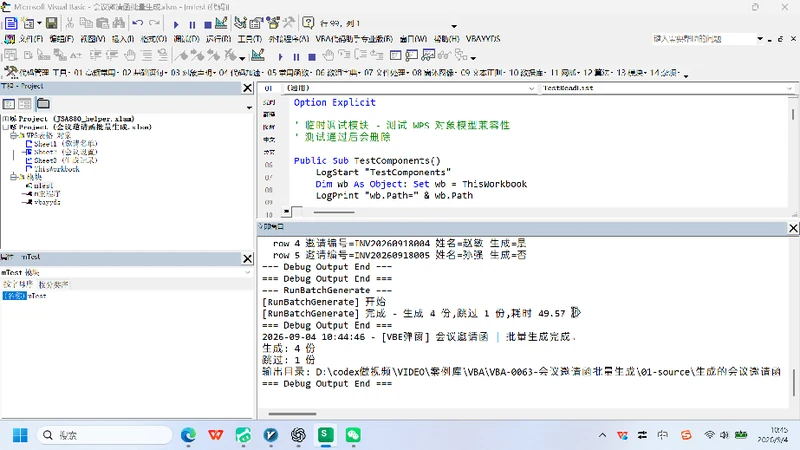
Task: Switch to 按分类序 tab in Properties
Action: pyautogui.click(x=54, y=284)
